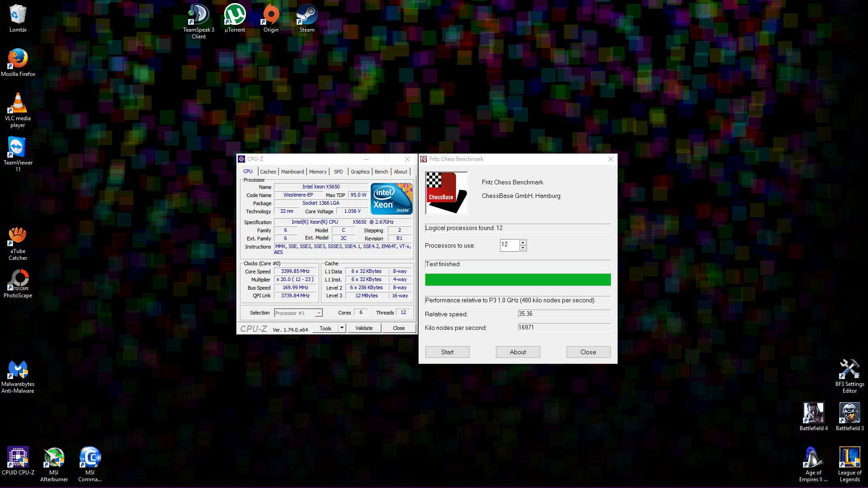Open the Lomtár recycle bin icon
868x488 pixels.
point(18,19)
